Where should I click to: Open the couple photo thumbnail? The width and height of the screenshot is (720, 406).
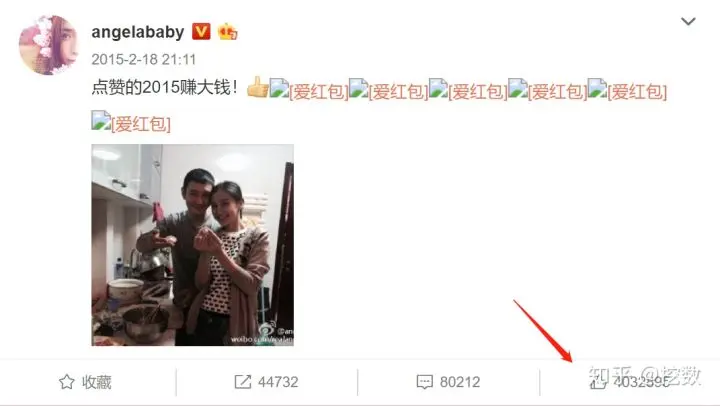coord(192,245)
